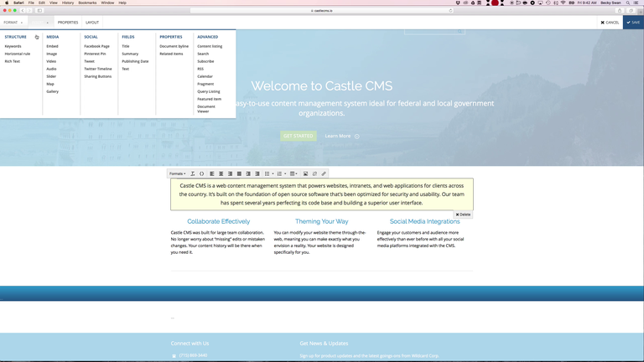This screenshot has height=362, width=644.
Task: Insert a Horizontal rule tile
Action: click(x=18, y=54)
